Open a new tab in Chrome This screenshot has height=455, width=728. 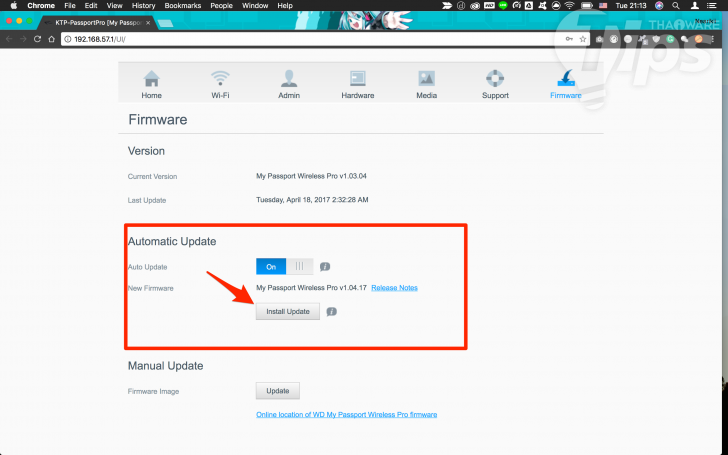(x=166, y=23)
